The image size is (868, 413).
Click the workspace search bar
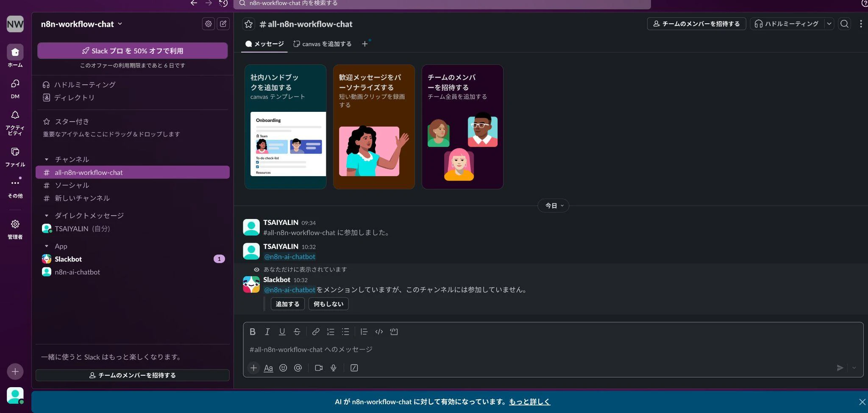[442, 4]
